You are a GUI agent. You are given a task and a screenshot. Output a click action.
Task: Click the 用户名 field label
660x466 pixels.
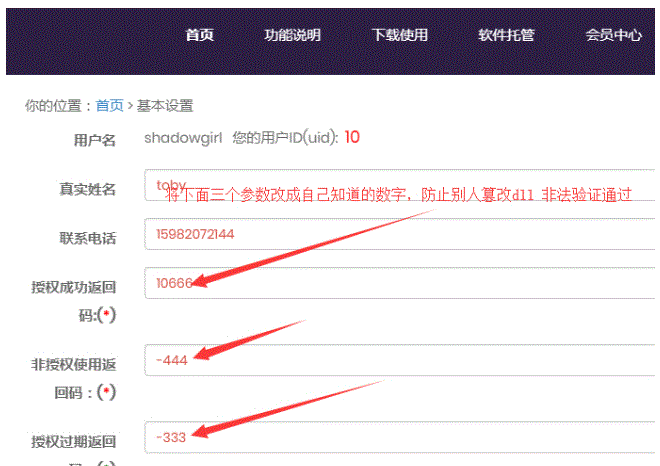tap(95, 141)
